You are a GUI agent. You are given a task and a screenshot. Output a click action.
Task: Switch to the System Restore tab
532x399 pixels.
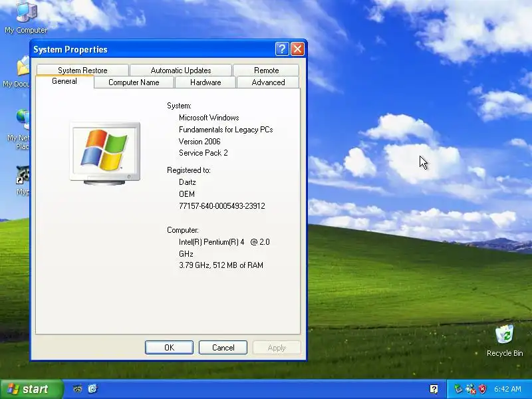point(82,70)
